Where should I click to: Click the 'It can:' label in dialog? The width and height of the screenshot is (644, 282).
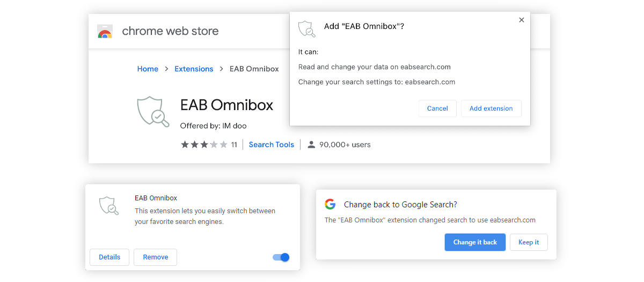coord(308,52)
